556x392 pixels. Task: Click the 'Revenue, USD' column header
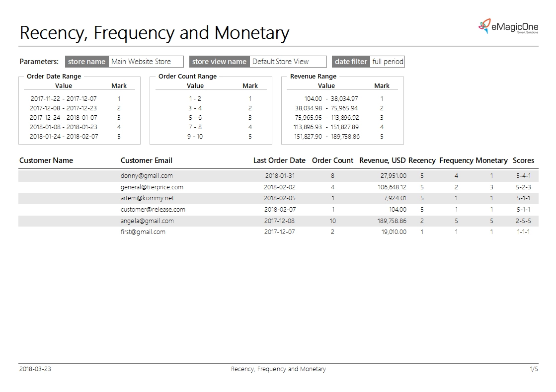(382, 160)
